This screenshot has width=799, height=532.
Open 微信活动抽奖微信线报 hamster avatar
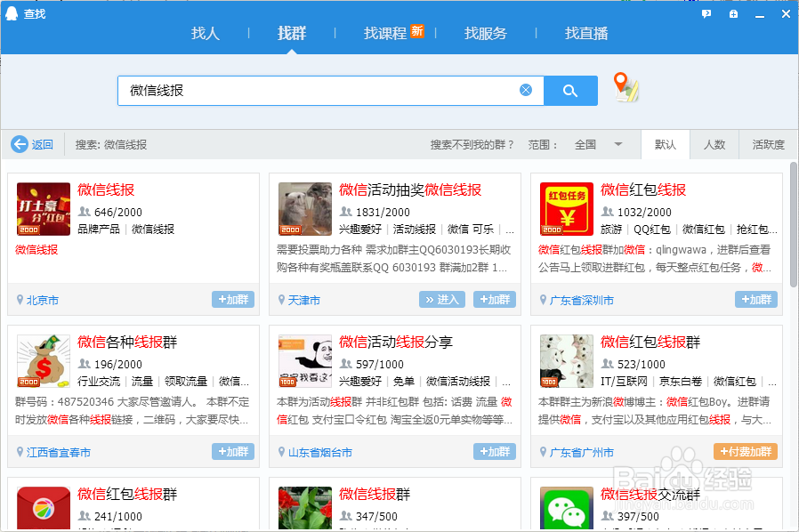[304, 209]
